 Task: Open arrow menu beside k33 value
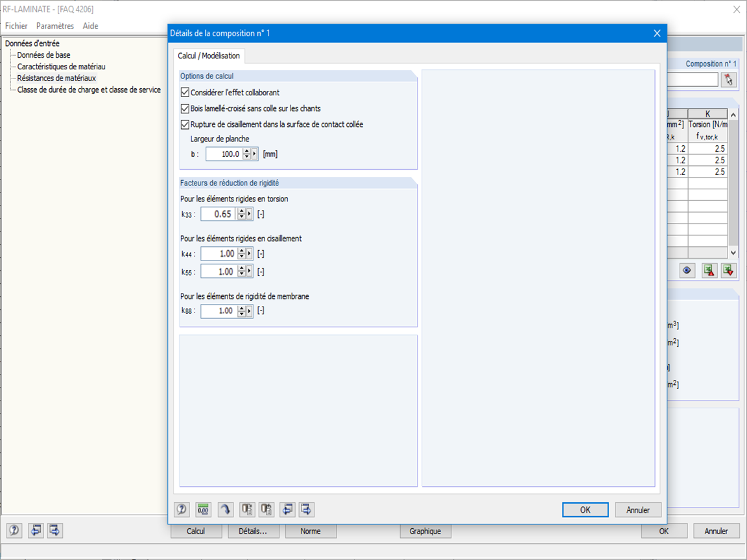point(250,214)
